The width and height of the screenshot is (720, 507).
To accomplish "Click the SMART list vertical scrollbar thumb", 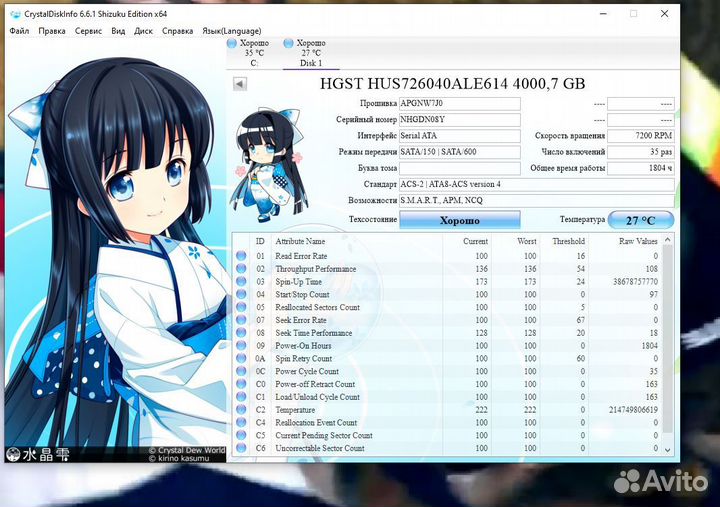I will click(668, 338).
